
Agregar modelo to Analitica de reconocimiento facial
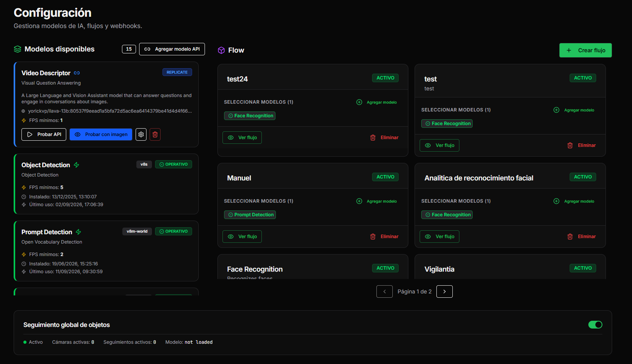(x=574, y=201)
